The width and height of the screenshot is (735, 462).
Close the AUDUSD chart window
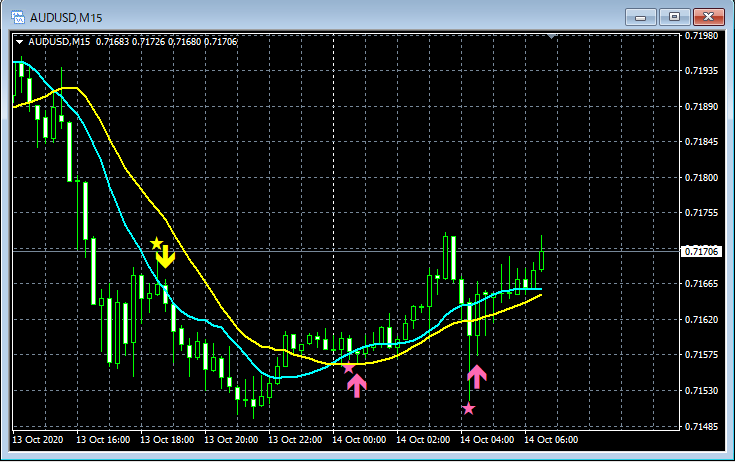click(x=709, y=17)
